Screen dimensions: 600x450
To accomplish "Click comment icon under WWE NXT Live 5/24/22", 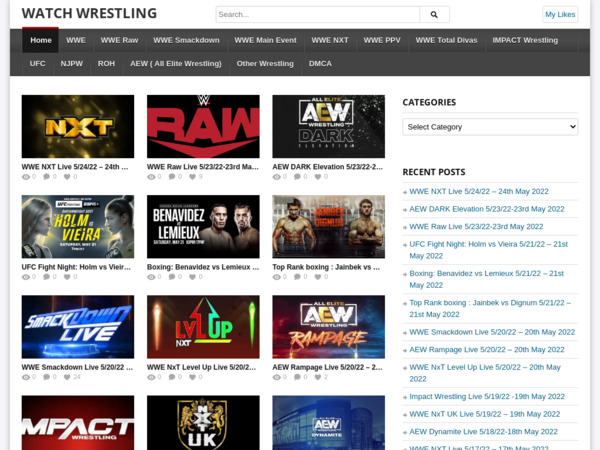I will click(46, 177).
